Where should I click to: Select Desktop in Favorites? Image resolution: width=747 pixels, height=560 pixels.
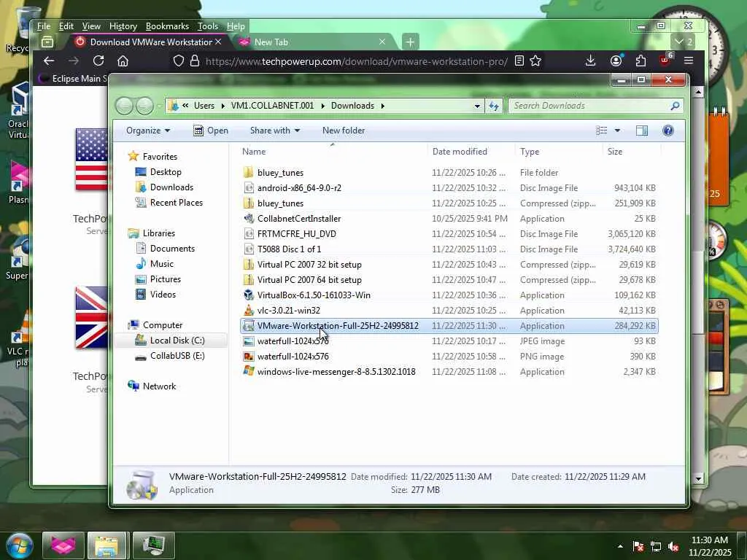coord(166,172)
